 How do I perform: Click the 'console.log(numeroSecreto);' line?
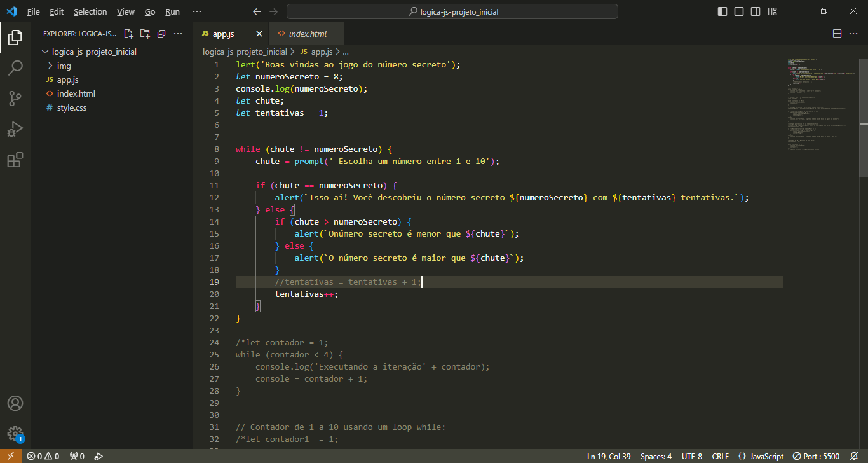tap(301, 89)
